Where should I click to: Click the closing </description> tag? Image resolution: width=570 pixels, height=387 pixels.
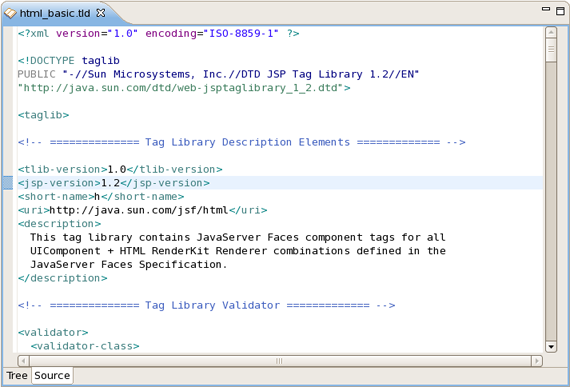63,278
